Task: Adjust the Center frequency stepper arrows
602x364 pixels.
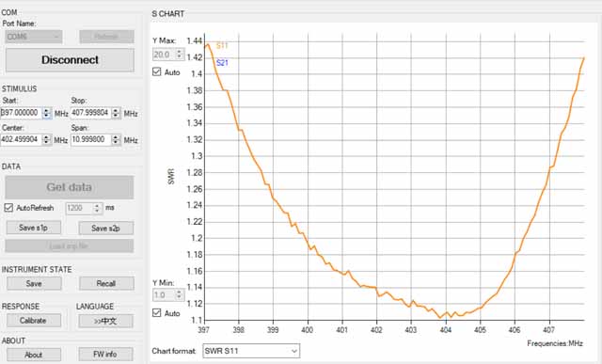Action: tap(46, 139)
